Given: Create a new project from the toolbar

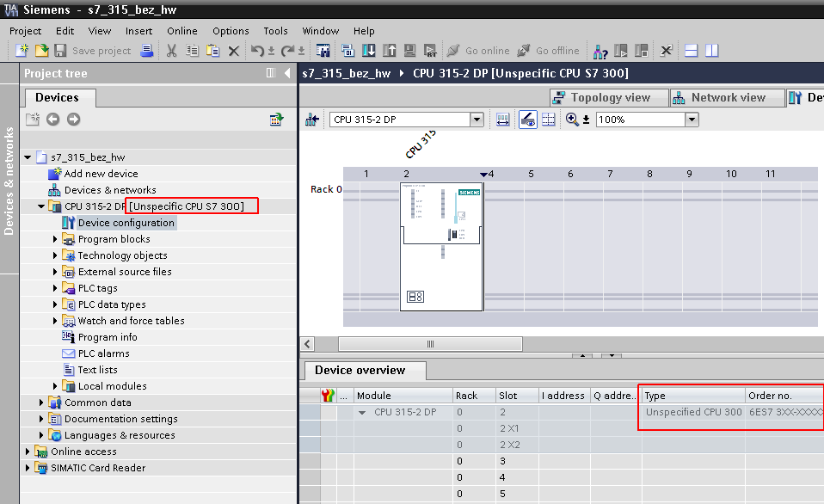Looking at the screenshot, I should point(22,51).
